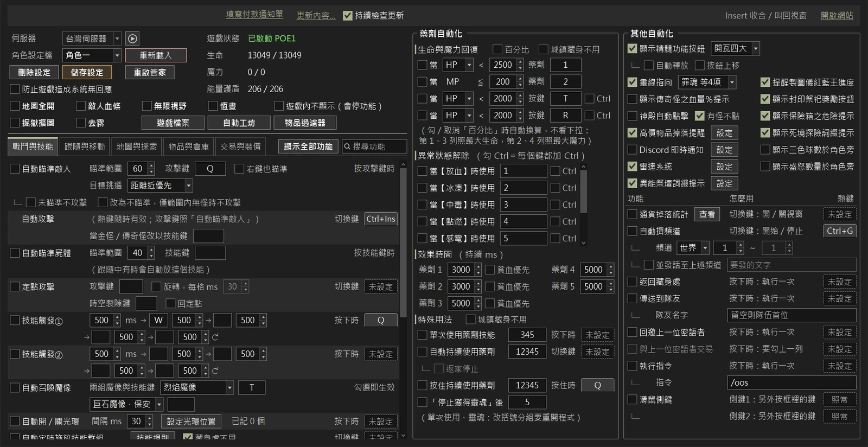The width and height of the screenshot is (868, 447).
Task: Open 台灣伺服器 server dropdown
Action: [x=92, y=39]
